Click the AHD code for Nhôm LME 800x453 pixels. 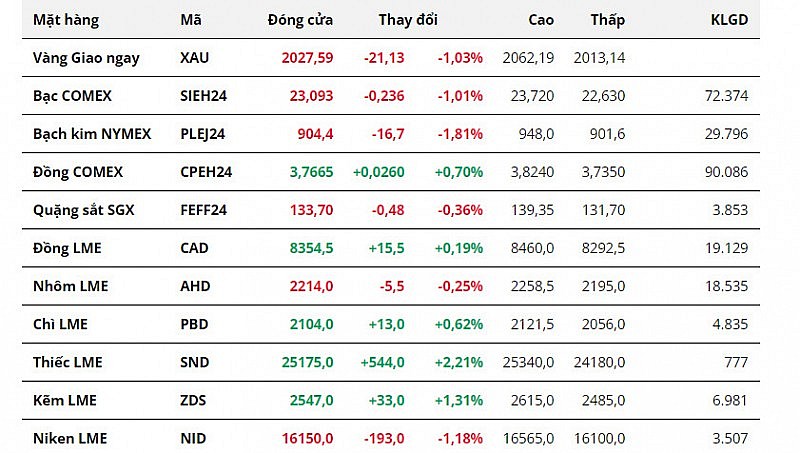(x=194, y=286)
